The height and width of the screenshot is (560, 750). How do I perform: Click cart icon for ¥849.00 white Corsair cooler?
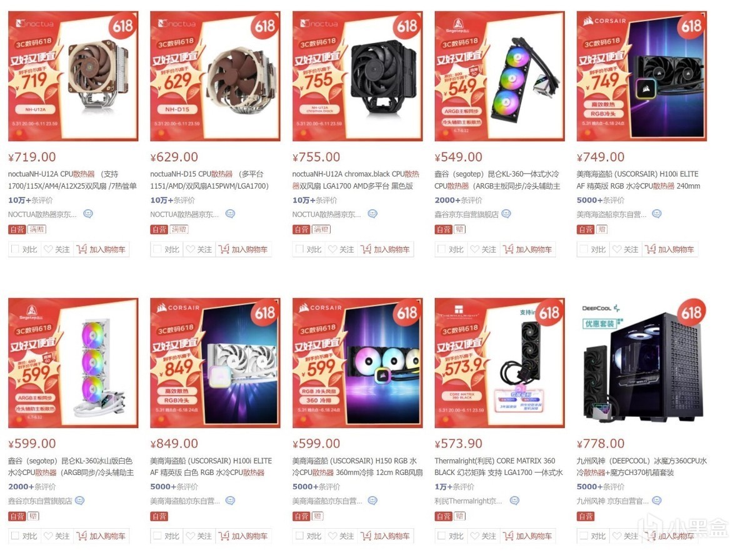click(x=224, y=536)
